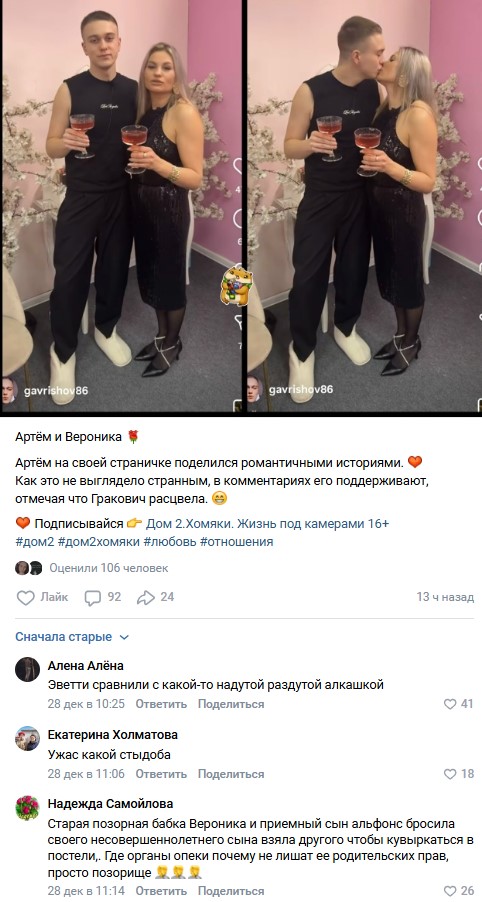This screenshot has height=902, width=482.
Task: Open the right photo of the kiss
Action: [x=365, y=206]
